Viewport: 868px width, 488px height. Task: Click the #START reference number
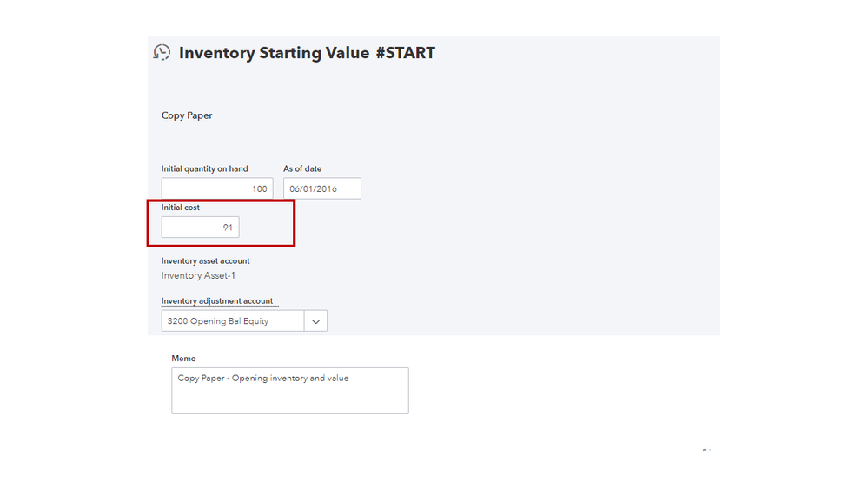click(x=405, y=53)
